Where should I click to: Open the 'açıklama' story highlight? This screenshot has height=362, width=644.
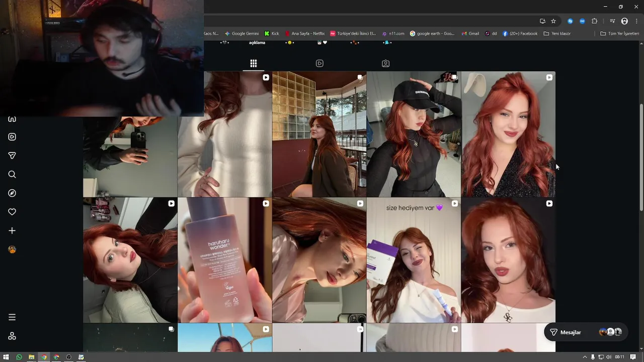[257, 43]
